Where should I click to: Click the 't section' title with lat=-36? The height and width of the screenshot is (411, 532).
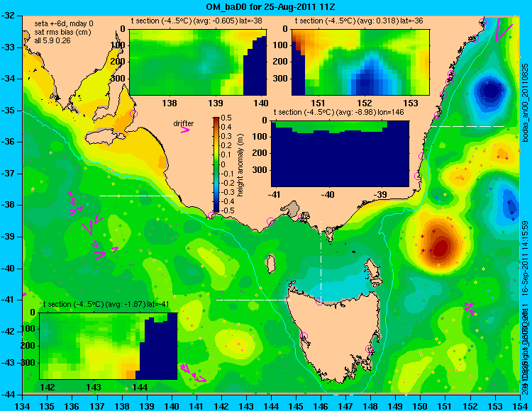pyautogui.click(x=359, y=21)
